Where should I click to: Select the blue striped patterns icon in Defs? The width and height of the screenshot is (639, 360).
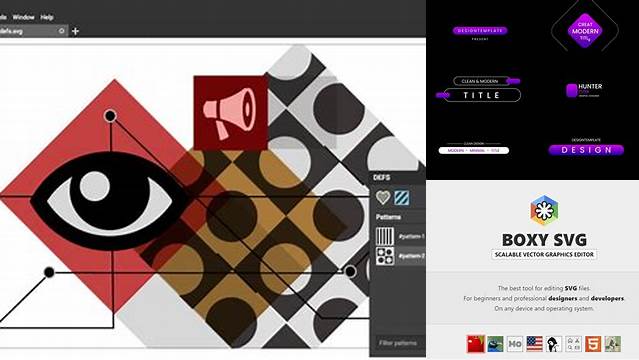click(401, 197)
